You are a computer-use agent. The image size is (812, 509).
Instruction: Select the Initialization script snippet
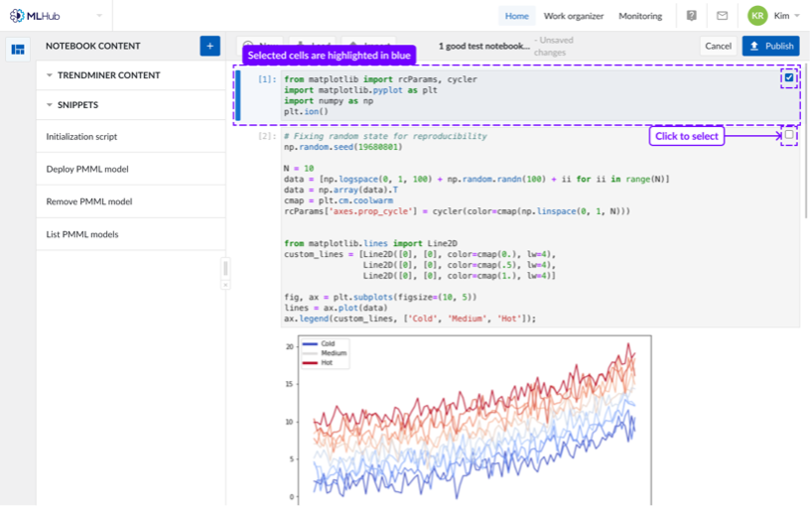pos(81,136)
